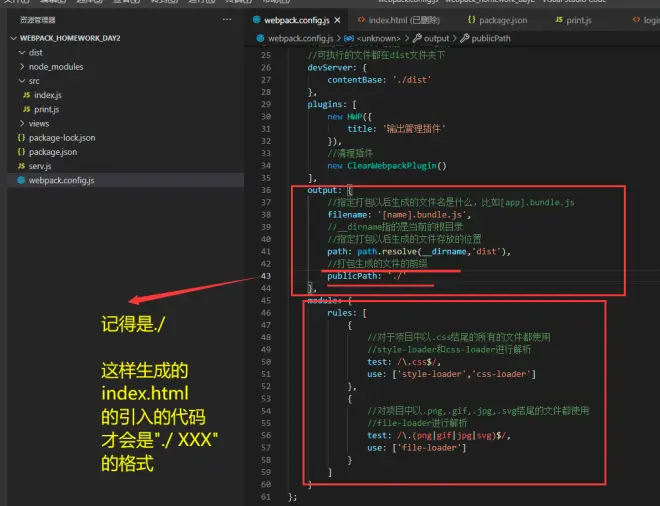This screenshot has width=660, height=506.
Task: Click the HTML icon on index.html tab
Action: point(361,20)
